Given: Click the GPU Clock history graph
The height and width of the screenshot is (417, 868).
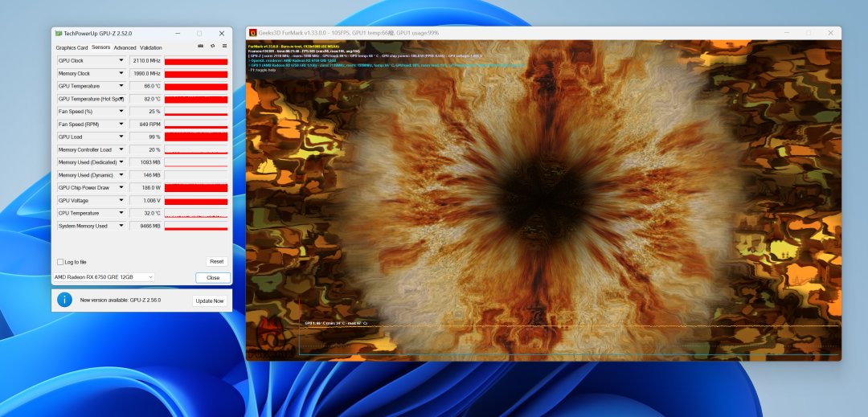Looking at the screenshot, I should (196, 60).
